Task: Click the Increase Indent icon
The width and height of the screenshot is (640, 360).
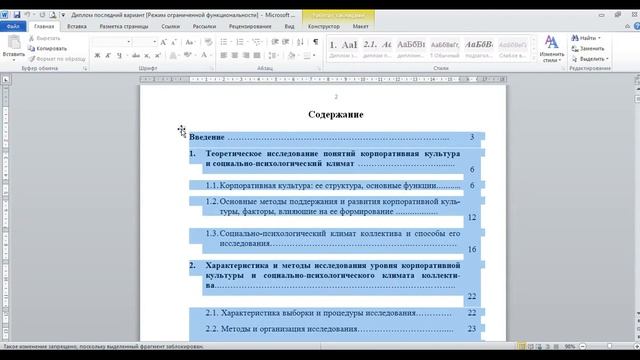Action: coord(286,42)
